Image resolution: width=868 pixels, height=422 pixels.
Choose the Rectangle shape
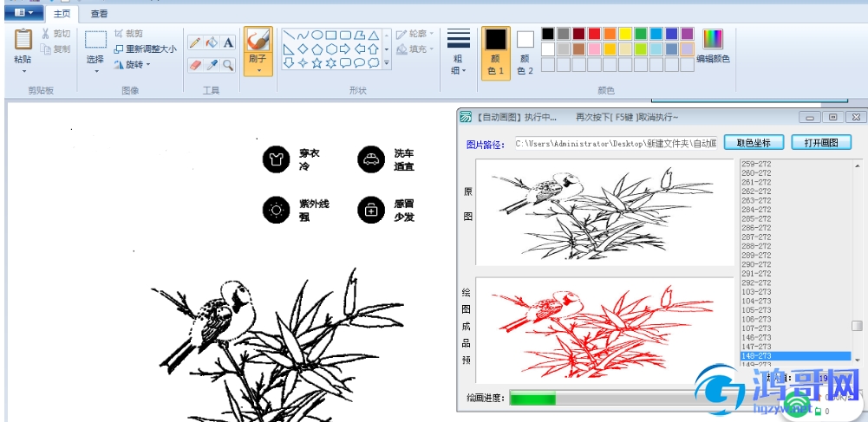331,36
